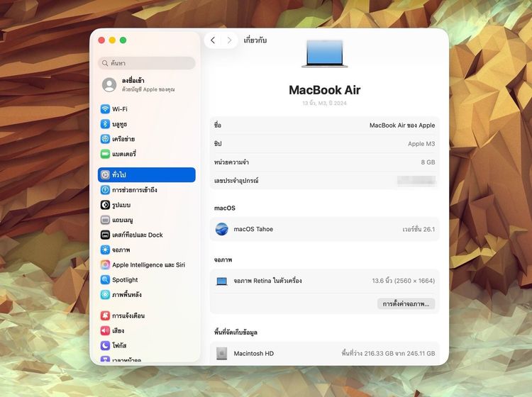532x397 pixels.
Task: Select the ภาพพื้นหลัง sidebar label
Action: click(127, 295)
